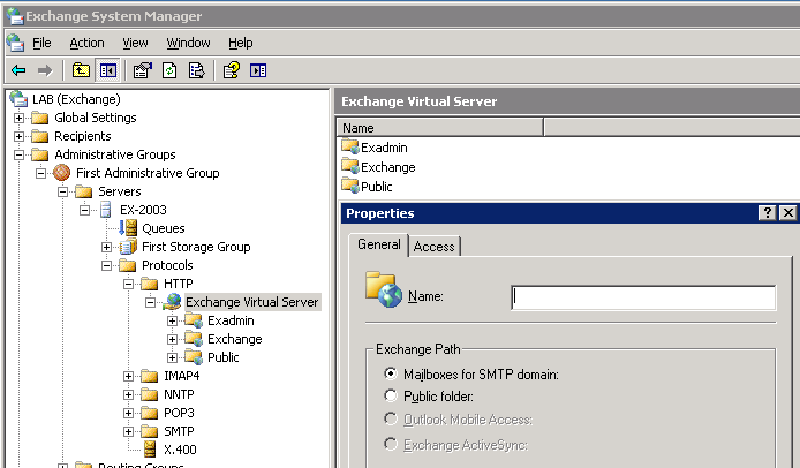Click the Name column header
Image resolution: width=800 pixels, height=468 pixels.
click(440, 128)
